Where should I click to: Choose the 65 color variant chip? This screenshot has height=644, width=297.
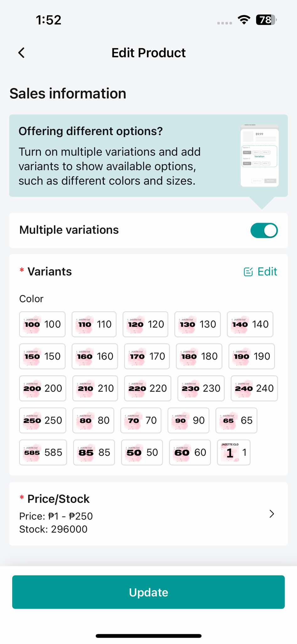236,420
